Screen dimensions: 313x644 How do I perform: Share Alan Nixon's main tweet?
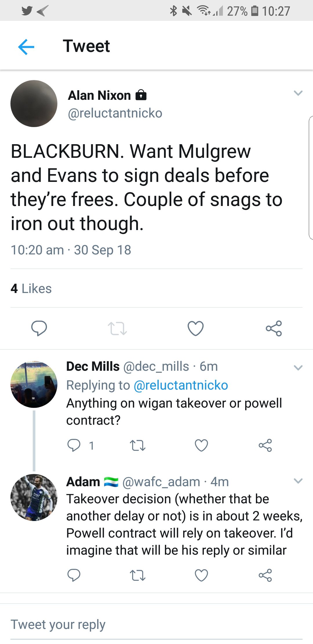coord(274,328)
